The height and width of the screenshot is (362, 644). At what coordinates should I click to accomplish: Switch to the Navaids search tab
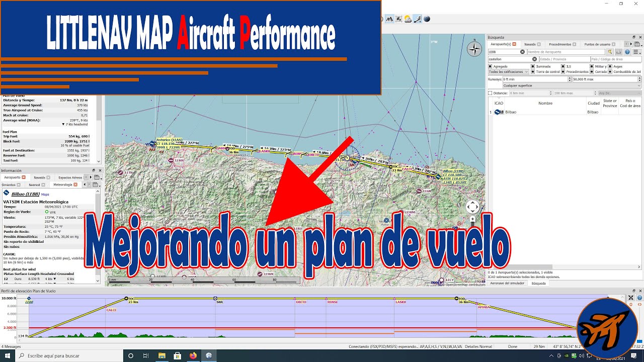(530, 44)
